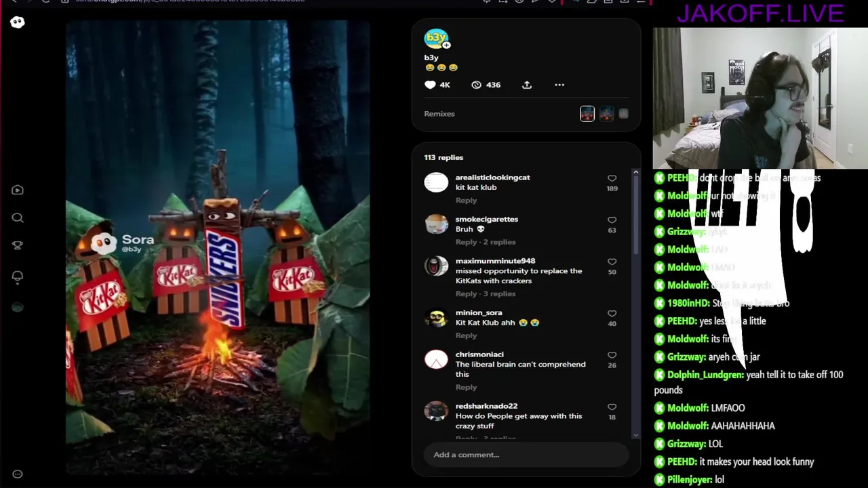The height and width of the screenshot is (488, 868).
Task: Click scrollbar up arrow in replies
Action: pos(635,173)
